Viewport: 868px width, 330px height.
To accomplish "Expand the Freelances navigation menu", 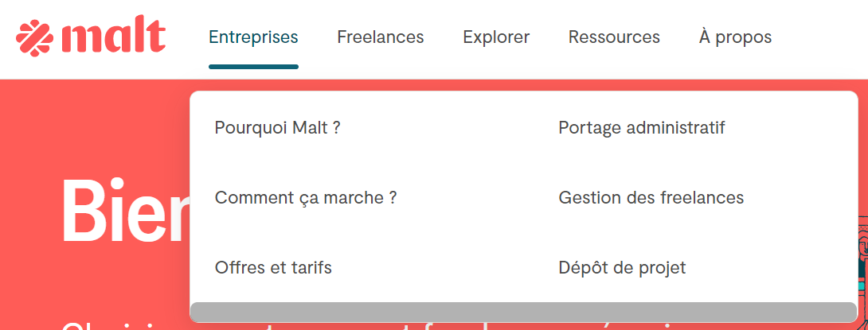I will coord(380,37).
